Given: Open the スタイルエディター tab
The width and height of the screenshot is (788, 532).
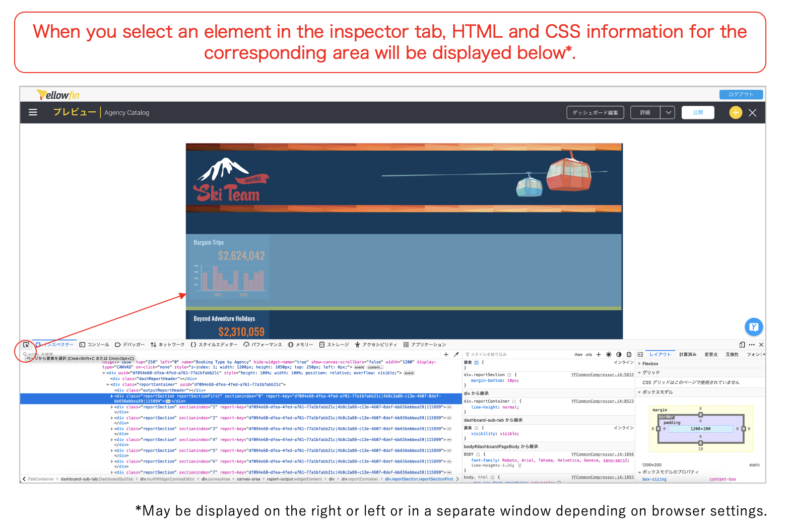Looking at the screenshot, I should tap(214, 345).
